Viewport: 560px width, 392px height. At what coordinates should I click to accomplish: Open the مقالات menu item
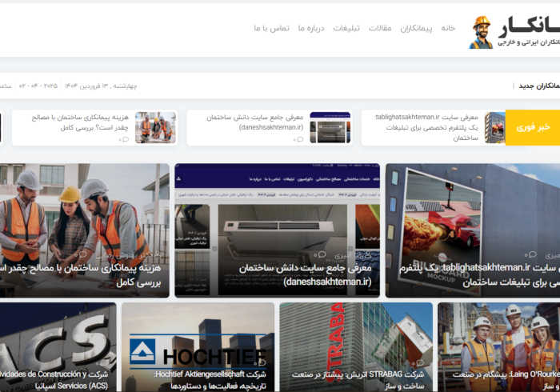pos(380,28)
